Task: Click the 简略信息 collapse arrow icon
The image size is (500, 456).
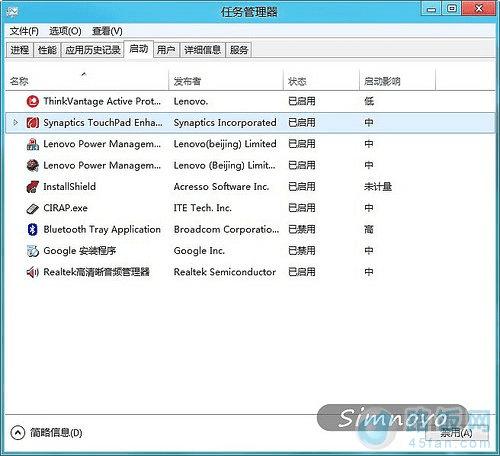Action: click(x=18, y=433)
